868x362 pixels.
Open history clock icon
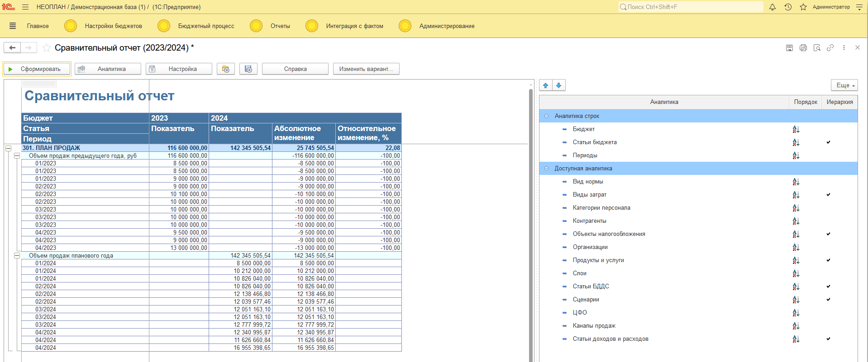(788, 7)
